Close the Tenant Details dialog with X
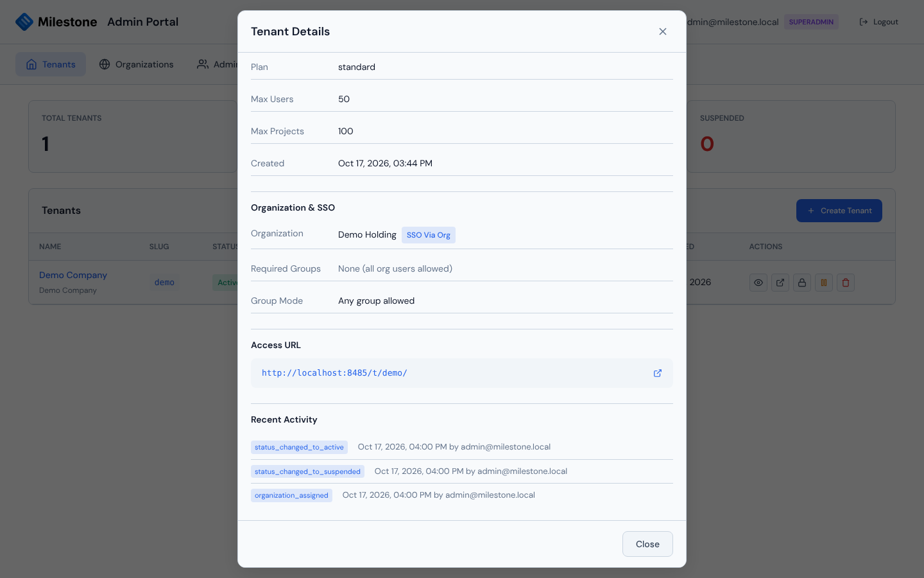 click(x=663, y=31)
